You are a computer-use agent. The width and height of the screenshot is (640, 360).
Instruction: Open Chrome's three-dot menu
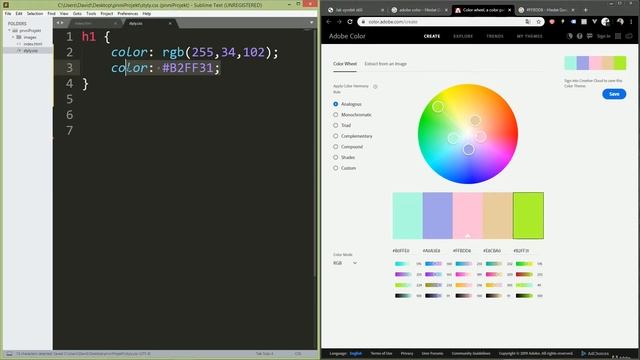click(x=631, y=22)
